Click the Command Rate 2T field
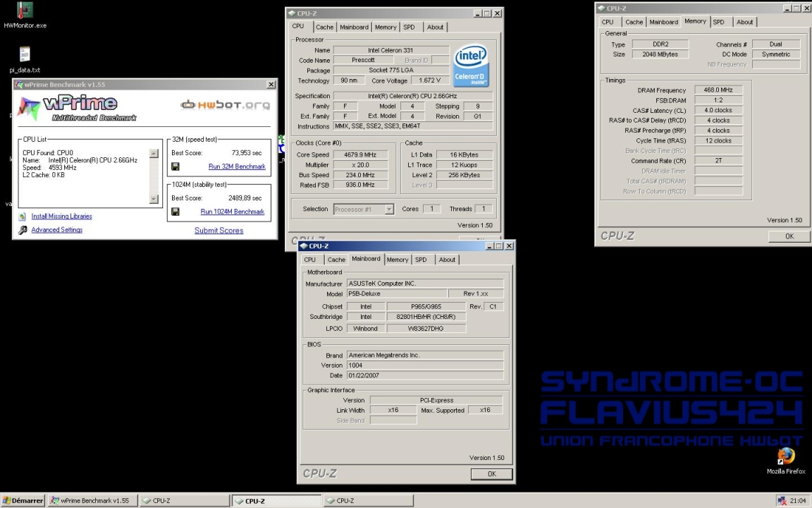Screen dimensions: 812x508 tap(718, 161)
